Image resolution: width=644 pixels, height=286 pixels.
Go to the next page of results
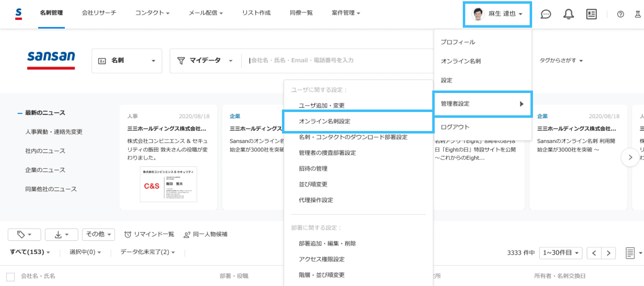point(608,253)
